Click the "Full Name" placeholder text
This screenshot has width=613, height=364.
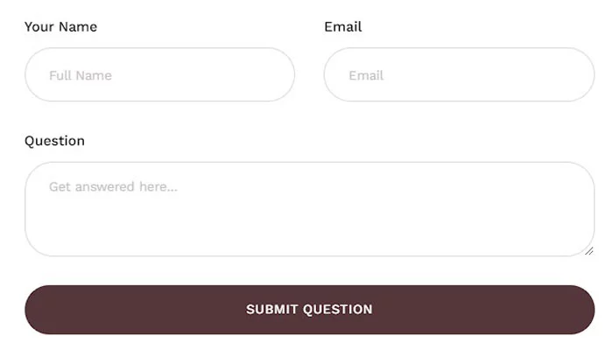[81, 76]
